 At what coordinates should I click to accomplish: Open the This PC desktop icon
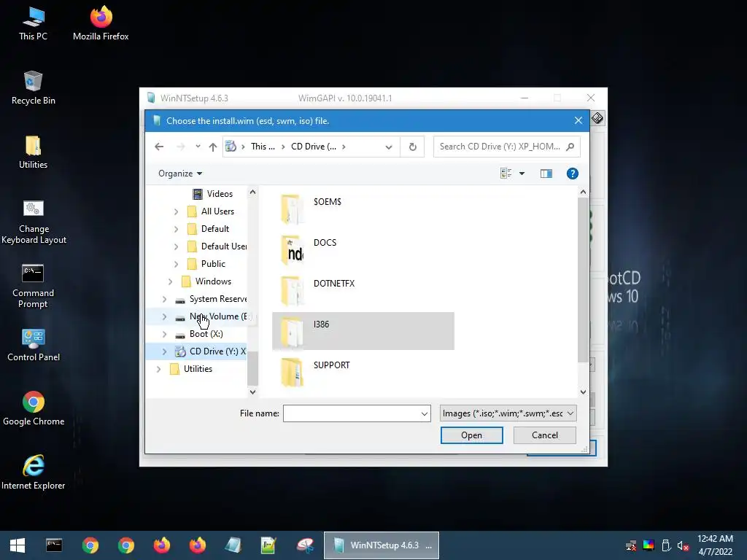(33, 23)
